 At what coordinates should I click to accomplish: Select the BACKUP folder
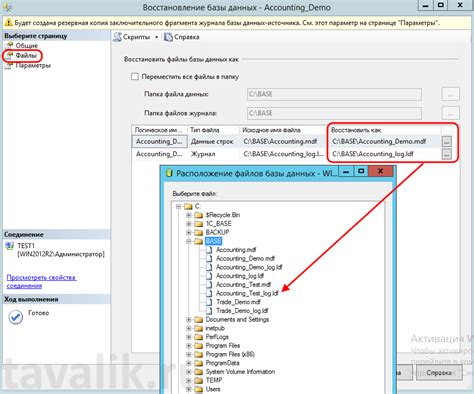coord(217,232)
